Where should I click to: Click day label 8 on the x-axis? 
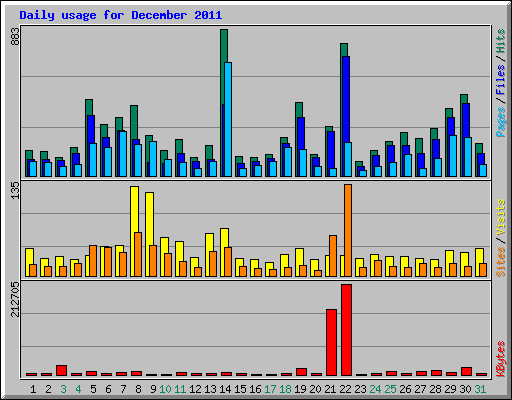tap(138, 389)
